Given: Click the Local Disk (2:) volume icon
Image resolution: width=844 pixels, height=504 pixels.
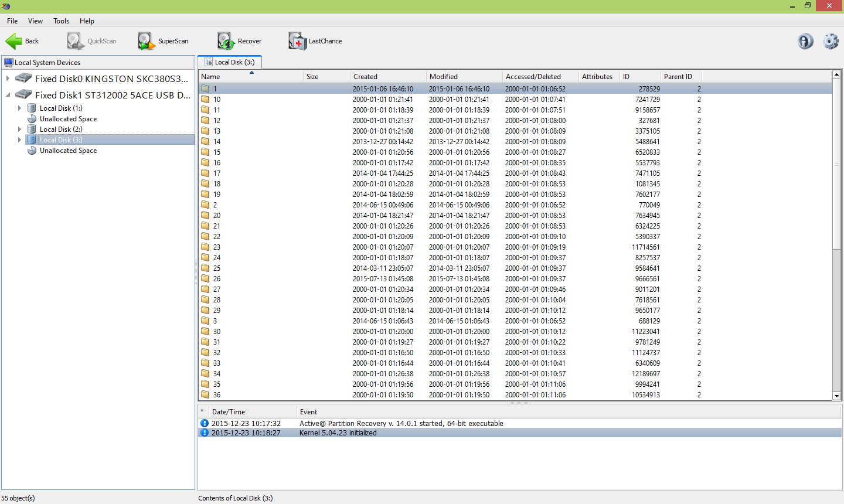Looking at the screenshot, I should (x=32, y=130).
